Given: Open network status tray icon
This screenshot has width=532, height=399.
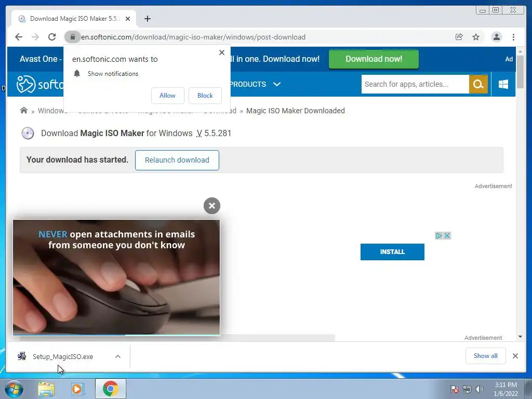Looking at the screenshot, I should click(x=467, y=389).
